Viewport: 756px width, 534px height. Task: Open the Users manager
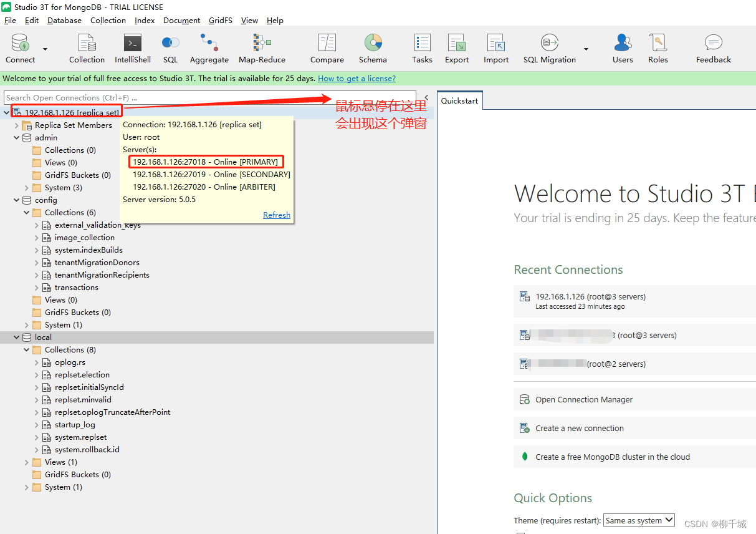tap(623, 49)
